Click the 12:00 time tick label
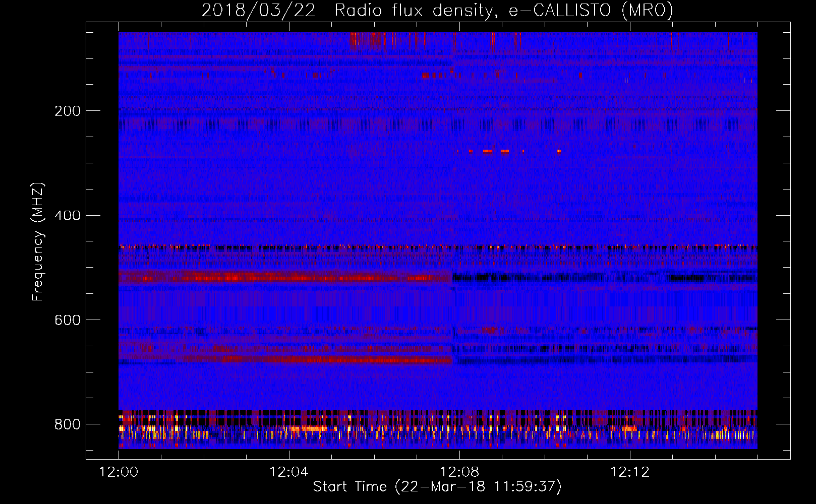Image resolution: width=816 pixels, height=504 pixels. 119,472
